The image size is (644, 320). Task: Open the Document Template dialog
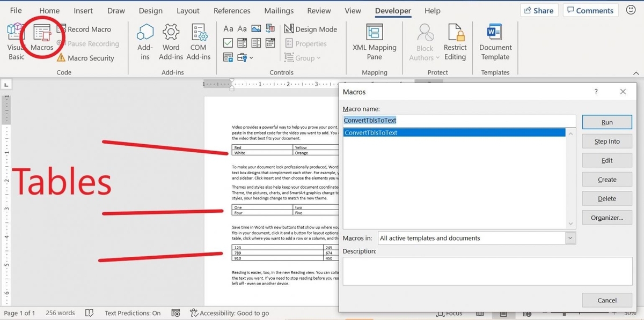pyautogui.click(x=494, y=40)
